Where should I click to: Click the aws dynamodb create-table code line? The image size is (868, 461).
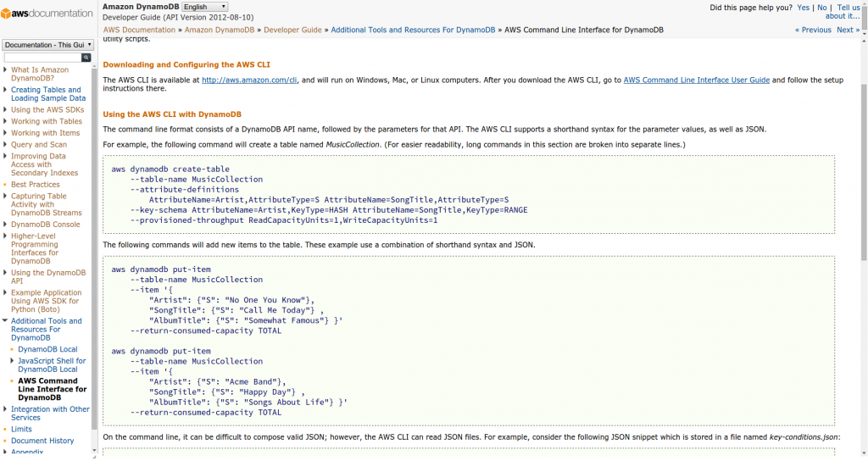pos(170,169)
